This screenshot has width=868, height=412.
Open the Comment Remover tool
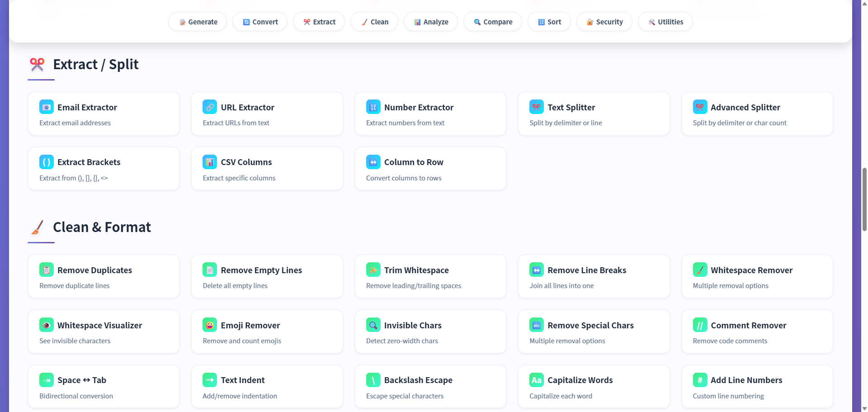757,331
